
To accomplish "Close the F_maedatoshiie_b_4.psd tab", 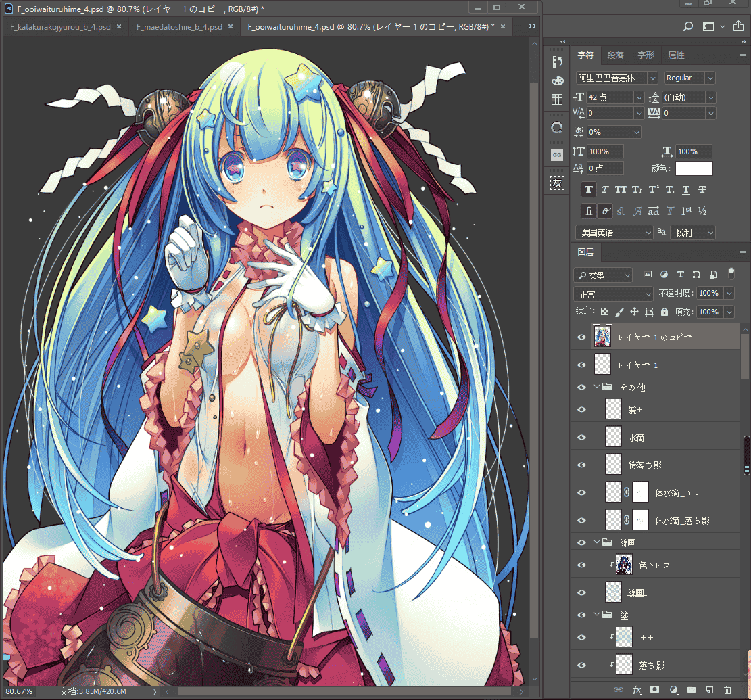I will point(231,26).
